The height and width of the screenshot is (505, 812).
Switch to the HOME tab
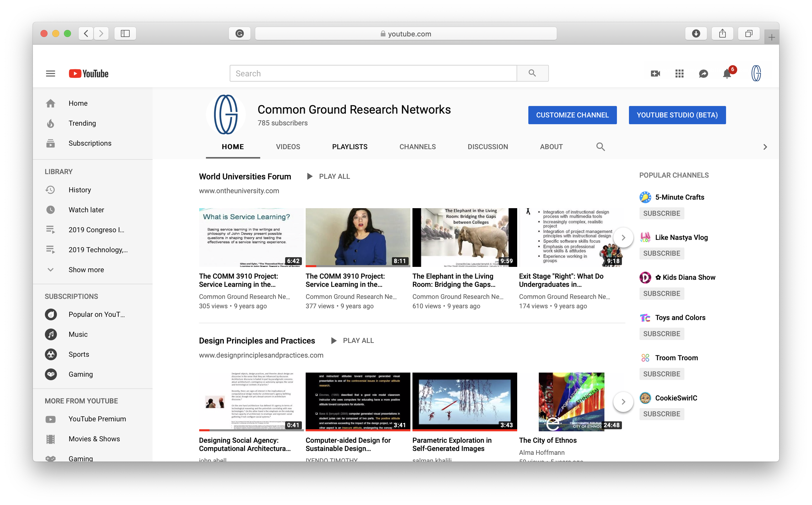coord(233,147)
